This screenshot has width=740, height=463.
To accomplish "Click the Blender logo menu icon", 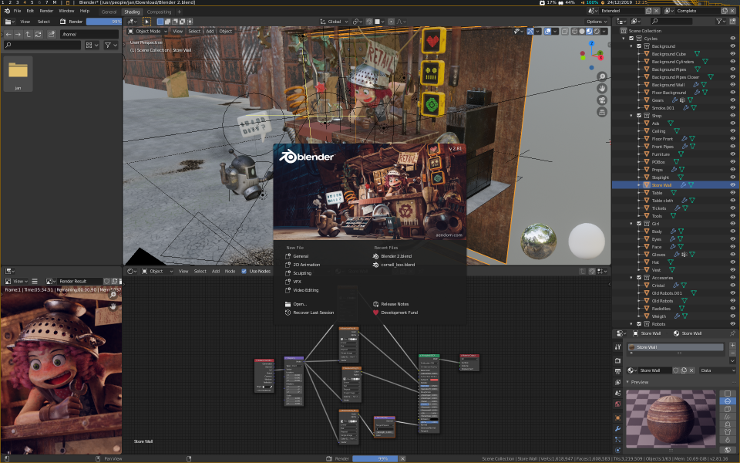I will click(7, 11).
